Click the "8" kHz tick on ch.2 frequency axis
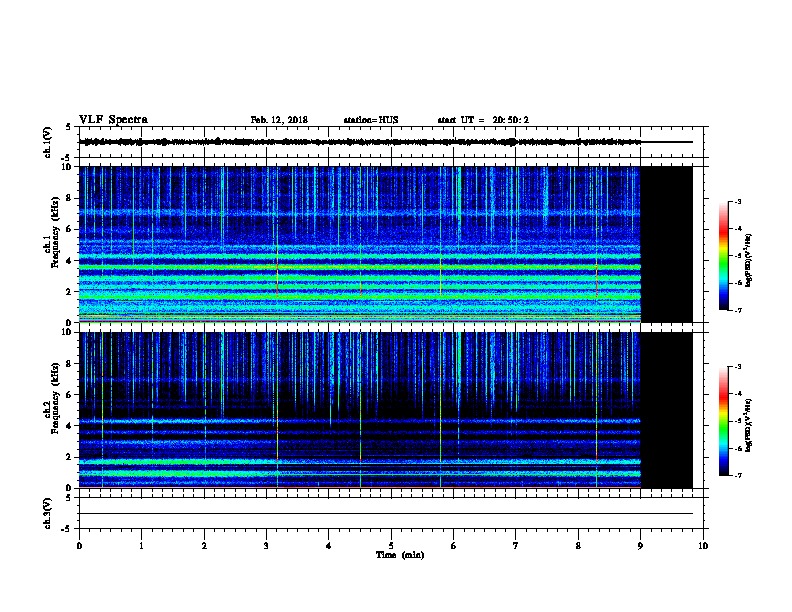 pyautogui.click(x=69, y=364)
